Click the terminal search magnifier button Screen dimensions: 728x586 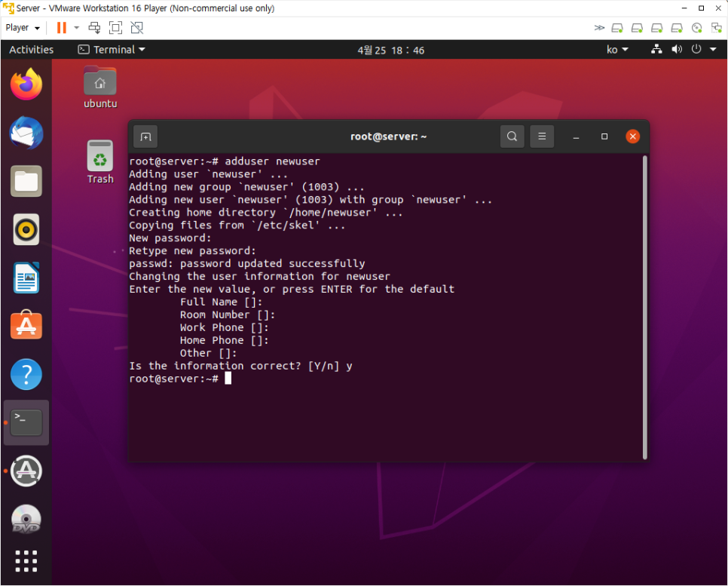pos(512,137)
